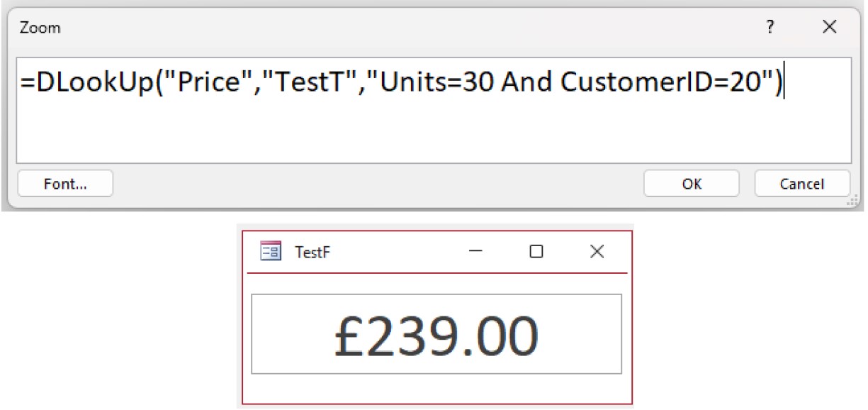
Task: Open the Font settings button
Action: 65,184
